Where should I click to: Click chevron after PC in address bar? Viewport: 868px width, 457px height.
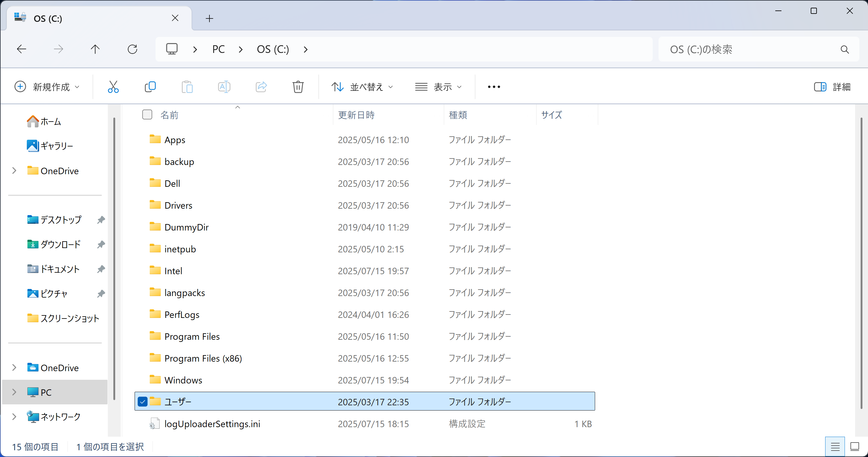pos(241,50)
